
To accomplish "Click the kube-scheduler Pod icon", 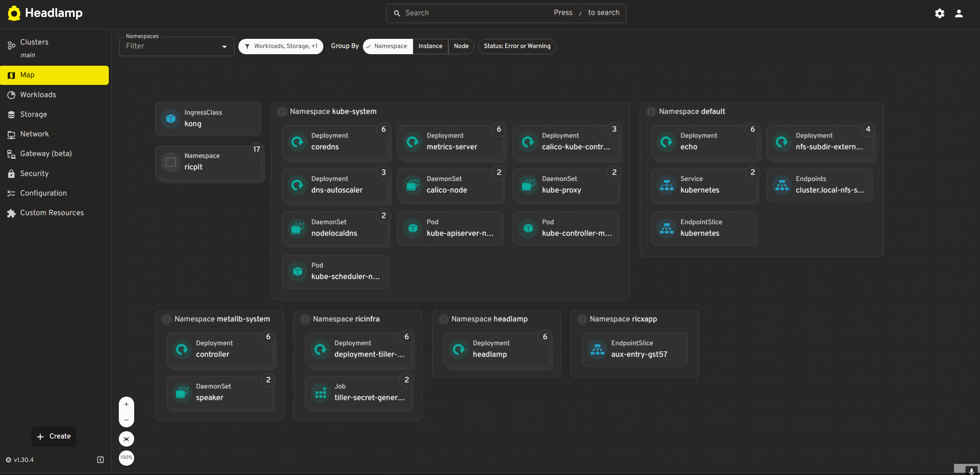I will click(x=298, y=271).
